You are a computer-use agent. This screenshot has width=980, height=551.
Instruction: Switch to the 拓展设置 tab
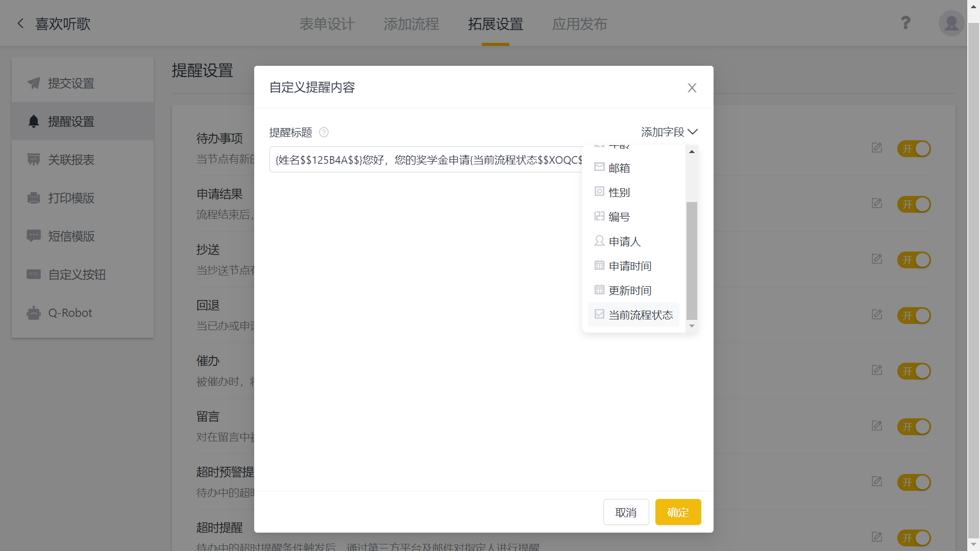coord(496,24)
